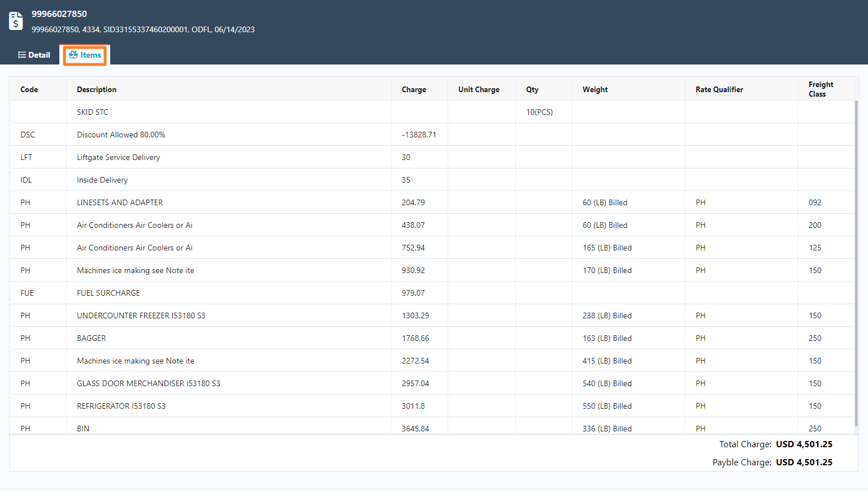Select the Unit Charge column header

(479, 89)
